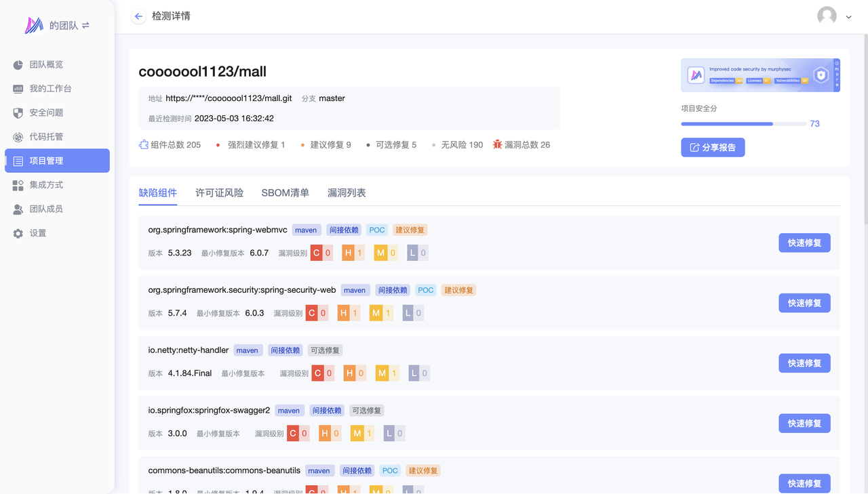Click the 分享报告 button

point(713,147)
